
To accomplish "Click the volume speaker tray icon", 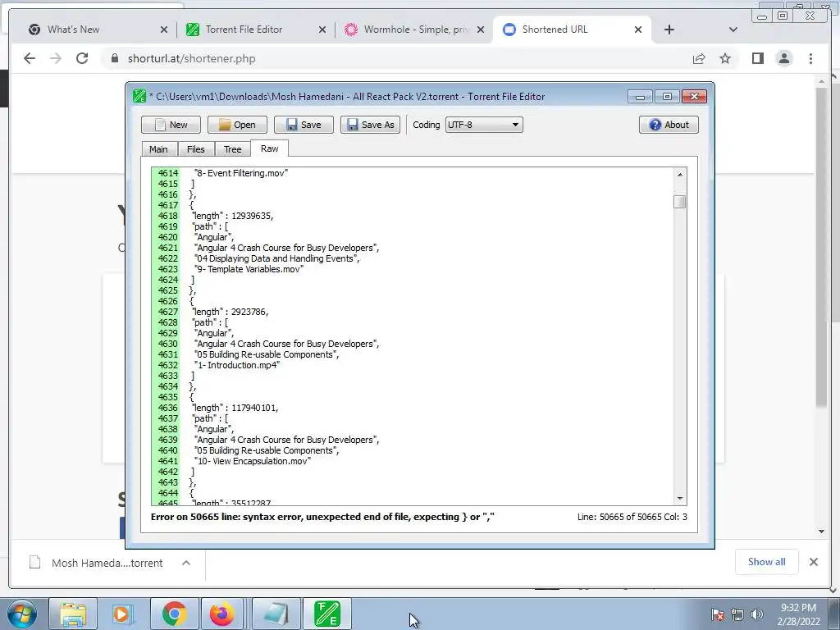I will point(756,614).
